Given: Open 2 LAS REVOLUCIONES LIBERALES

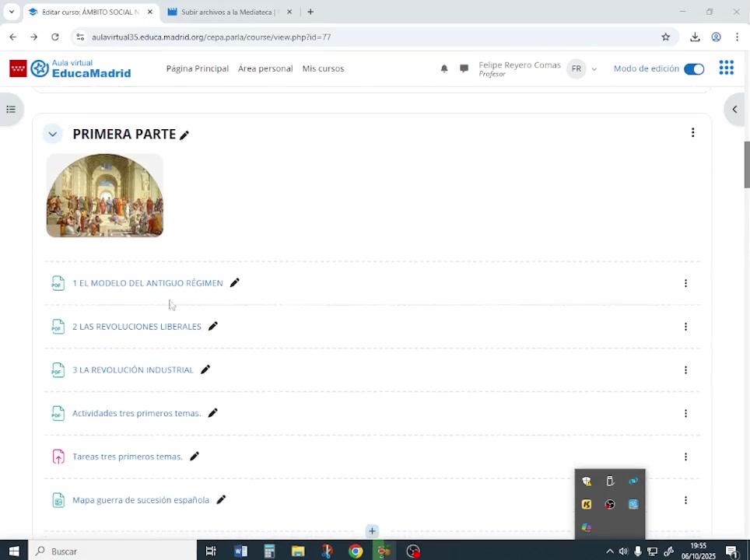Looking at the screenshot, I should (137, 327).
